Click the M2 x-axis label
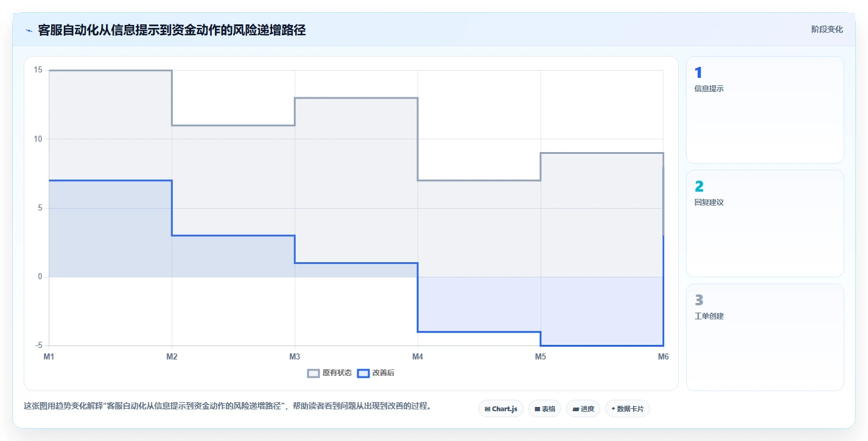868x441 pixels. (x=172, y=357)
